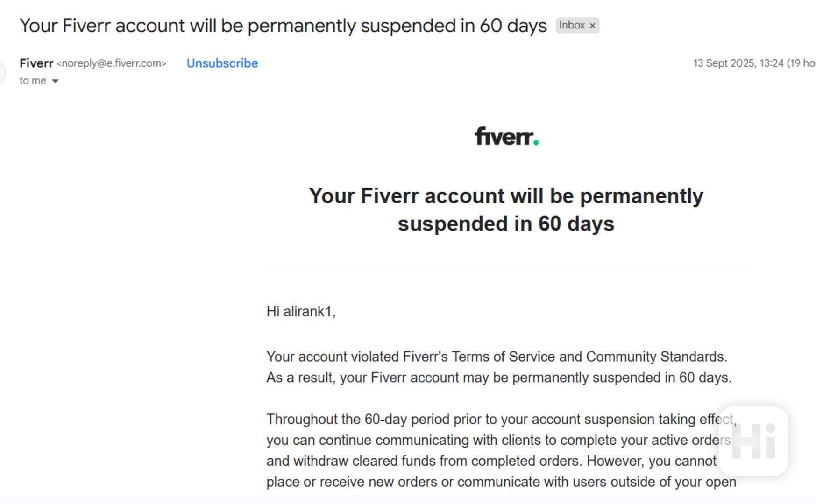Click the line beginning "and withdraw cleared funds"
Image resolution: width=816 pixels, height=504 pixels.
click(x=491, y=461)
